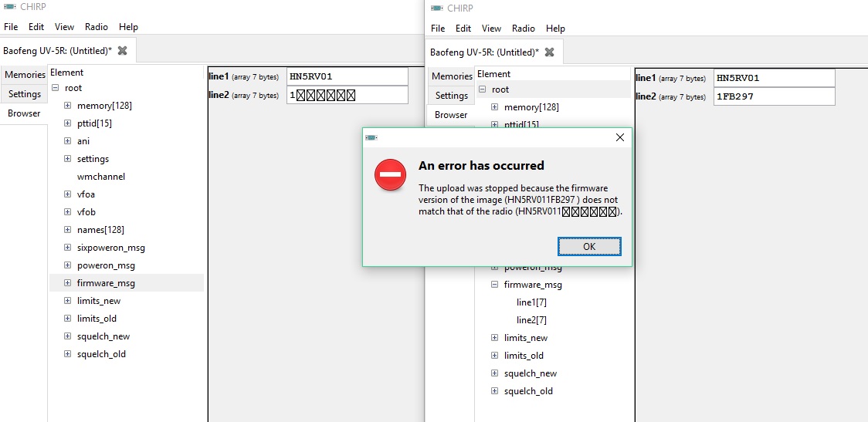Open Radio menu in right CHIRP window
Viewport: 868px width, 422px height.
[523, 29]
